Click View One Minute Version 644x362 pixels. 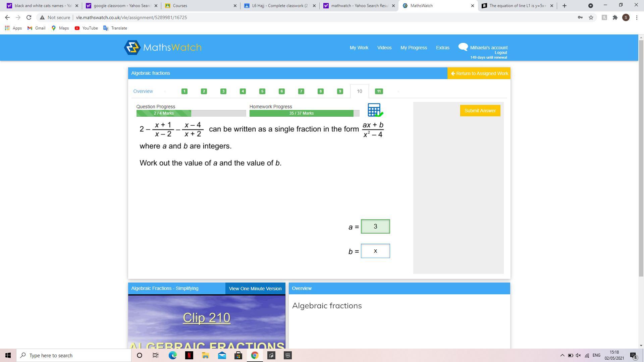click(x=255, y=289)
